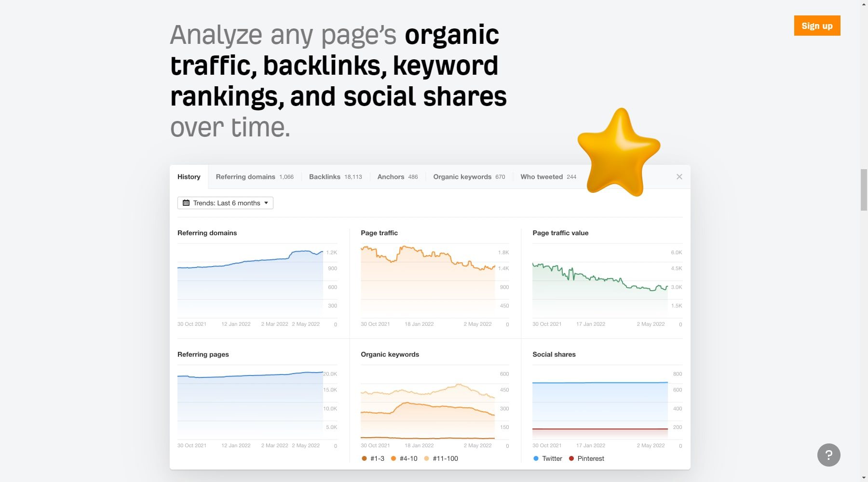Image resolution: width=868 pixels, height=482 pixels.
Task: Click the scrollbar up arrow
Action: click(863, 5)
